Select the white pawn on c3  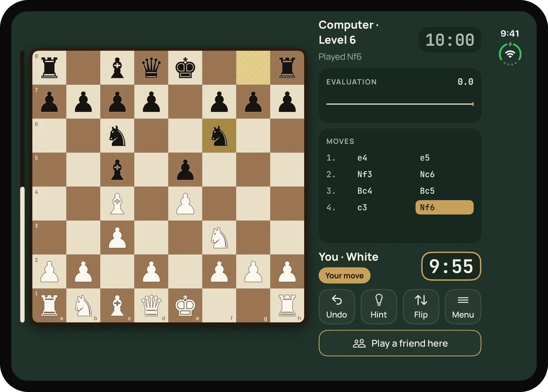[x=117, y=237]
